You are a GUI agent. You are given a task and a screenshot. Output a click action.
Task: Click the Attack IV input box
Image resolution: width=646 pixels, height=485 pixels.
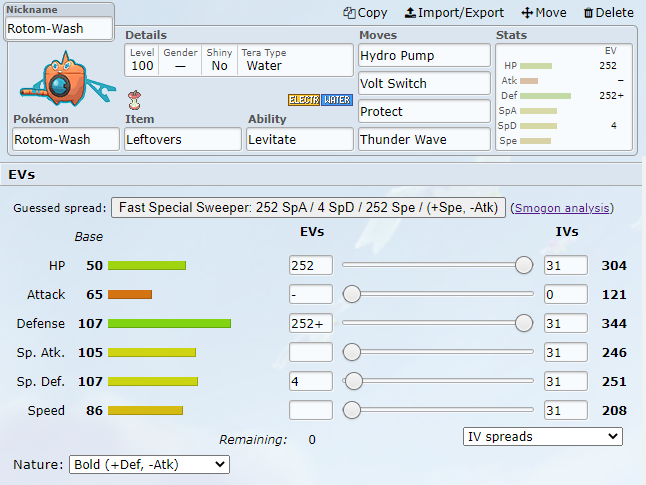[x=566, y=294]
